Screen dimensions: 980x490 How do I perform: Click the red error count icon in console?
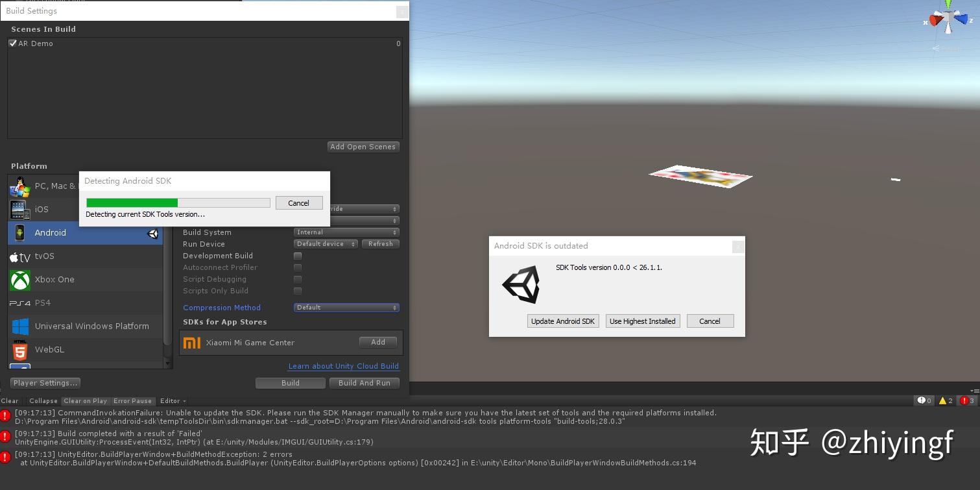click(x=966, y=400)
